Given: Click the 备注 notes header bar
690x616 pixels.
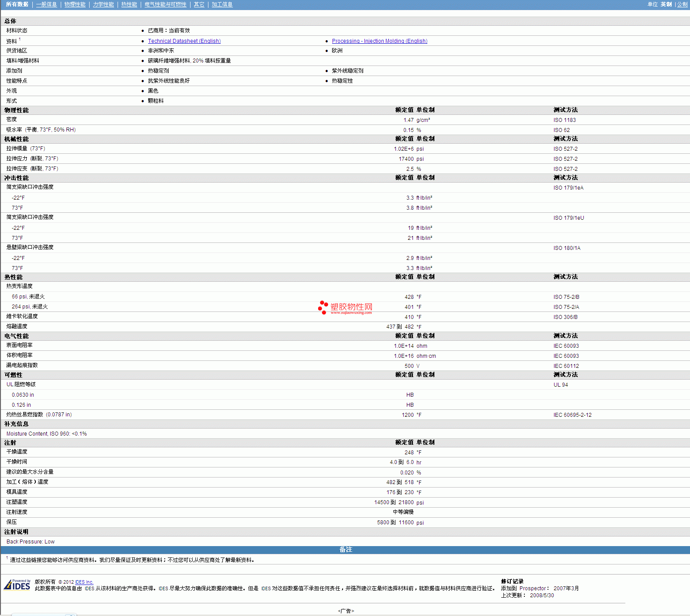Looking at the screenshot, I should [345, 550].
